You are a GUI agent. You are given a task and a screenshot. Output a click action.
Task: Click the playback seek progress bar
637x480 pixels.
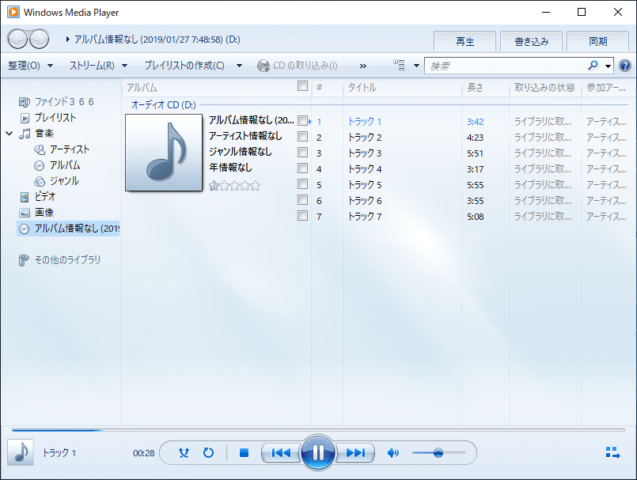pos(318,429)
